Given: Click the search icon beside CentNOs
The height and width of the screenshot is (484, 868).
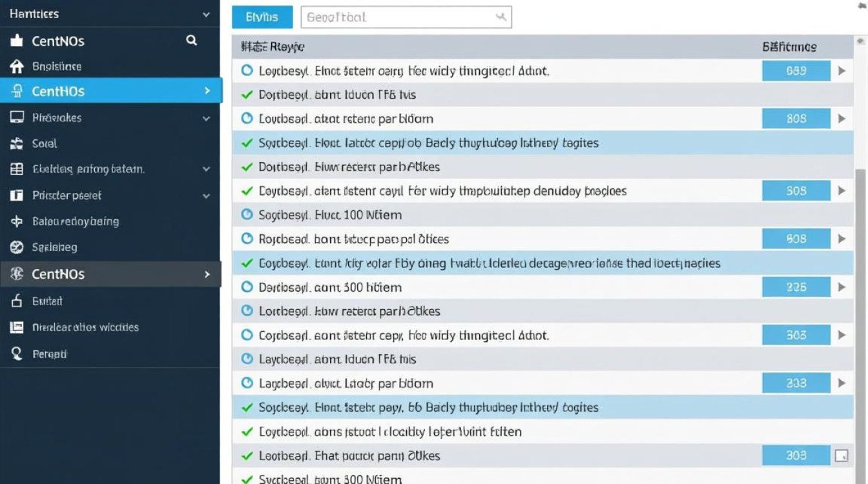Looking at the screenshot, I should click(x=191, y=40).
